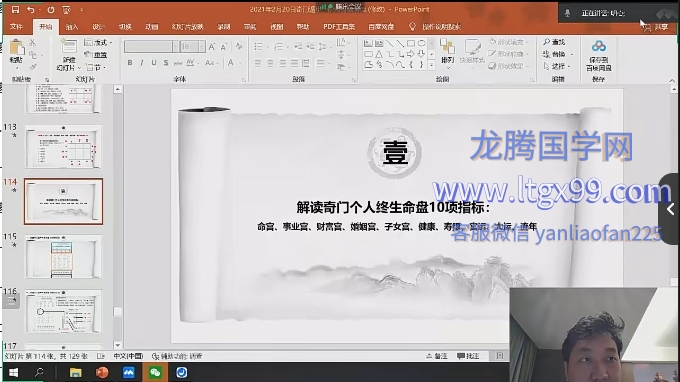
Task: Toggle Italic formatting button
Action: tap(142, 63)
